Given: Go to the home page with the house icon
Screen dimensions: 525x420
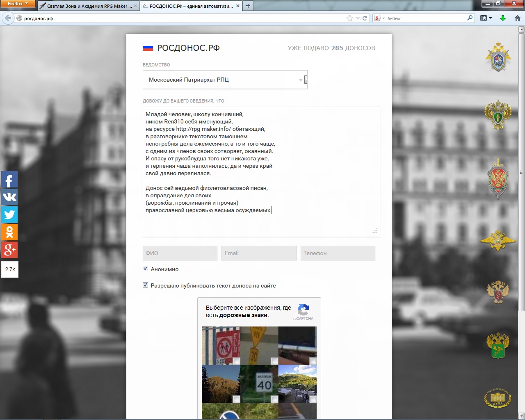Looking at the screenshot, I should point(518,18).
